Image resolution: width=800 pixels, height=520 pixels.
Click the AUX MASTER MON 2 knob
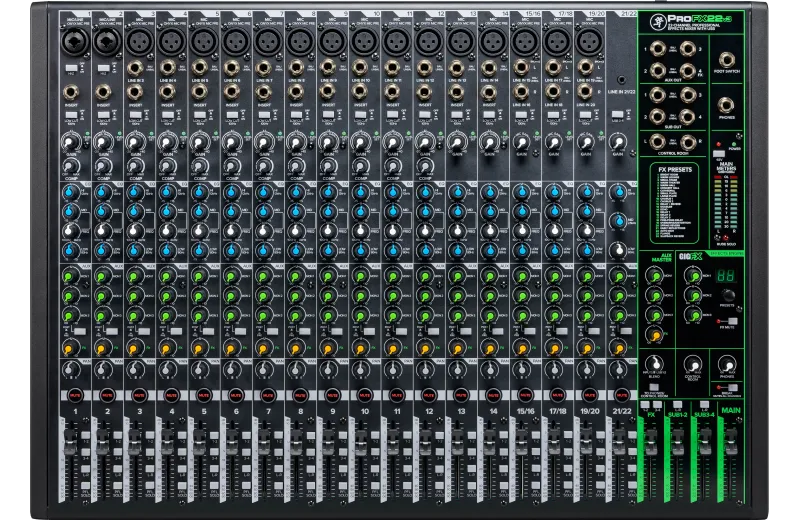[x=654, y=295]
